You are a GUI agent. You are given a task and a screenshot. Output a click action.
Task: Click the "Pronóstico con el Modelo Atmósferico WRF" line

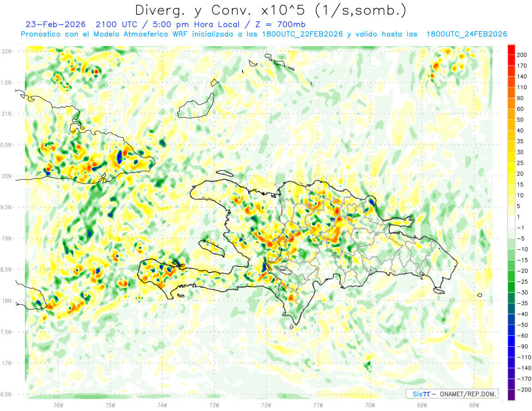(x=105, y=34)
